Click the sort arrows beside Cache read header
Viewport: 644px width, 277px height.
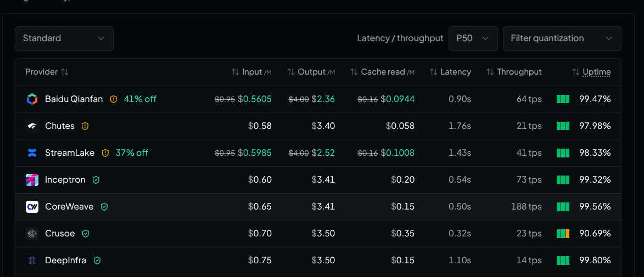354,72
